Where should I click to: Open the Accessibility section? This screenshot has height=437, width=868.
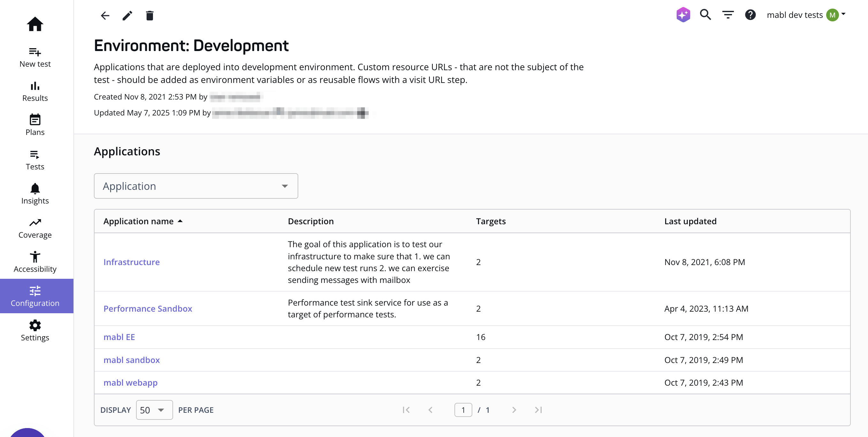coord(35,261)
